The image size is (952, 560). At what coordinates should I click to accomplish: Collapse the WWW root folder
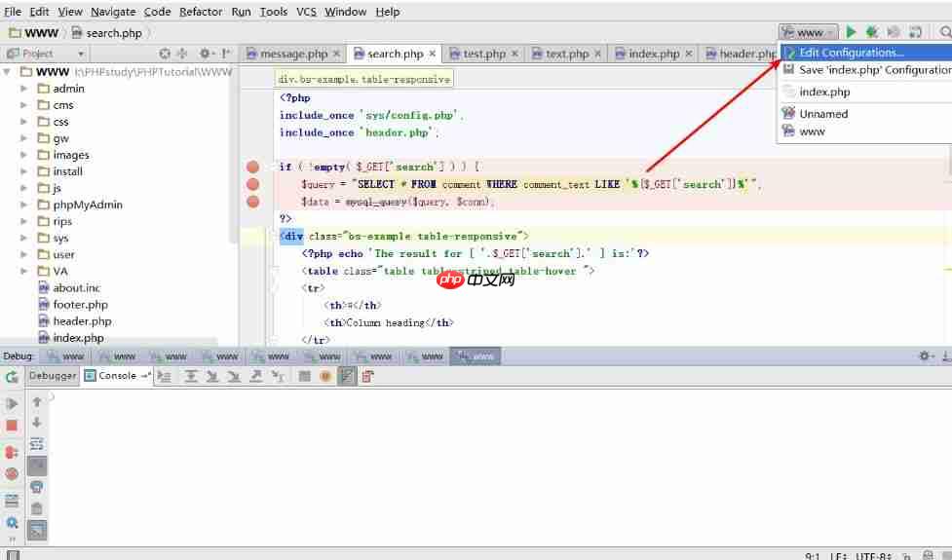(x=7, y=72)
